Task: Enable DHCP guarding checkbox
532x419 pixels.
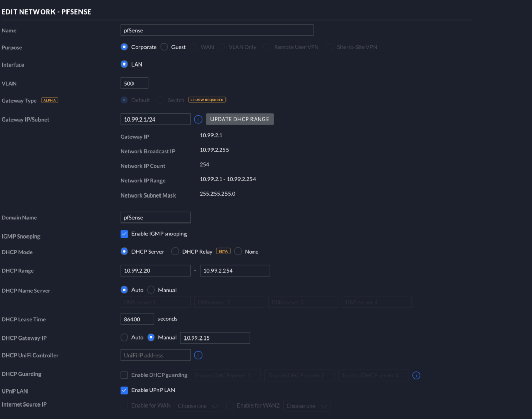Action: 124,375
